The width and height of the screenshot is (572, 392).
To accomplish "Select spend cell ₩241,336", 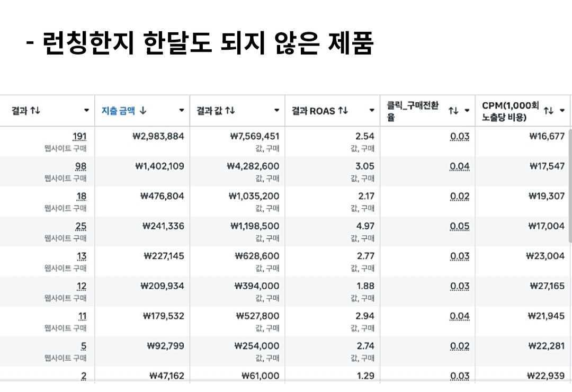I will coord(163,226).
